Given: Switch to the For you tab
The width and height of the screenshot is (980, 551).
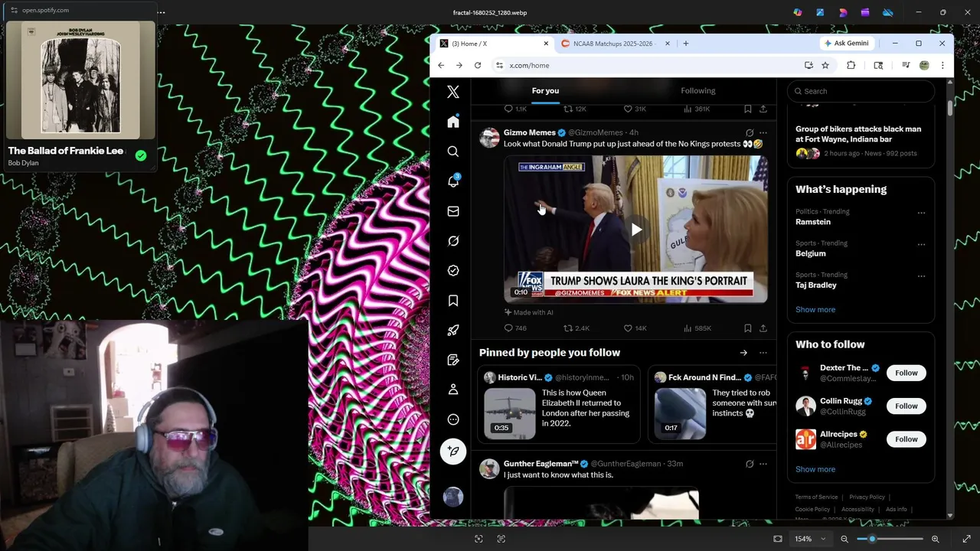Looking at the screenshot, I should pyautogui.click(x=545, y=90).
